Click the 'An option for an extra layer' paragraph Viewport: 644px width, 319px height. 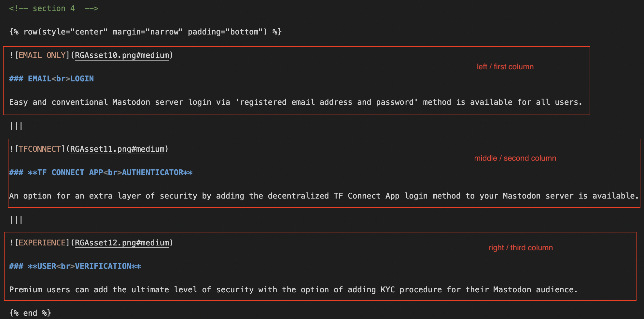point(324,196)
